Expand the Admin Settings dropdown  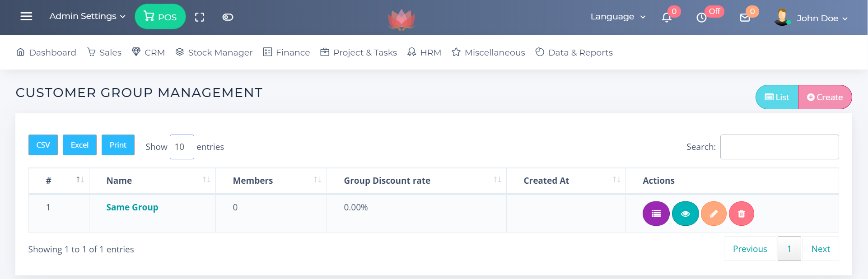tap(87, 16)
